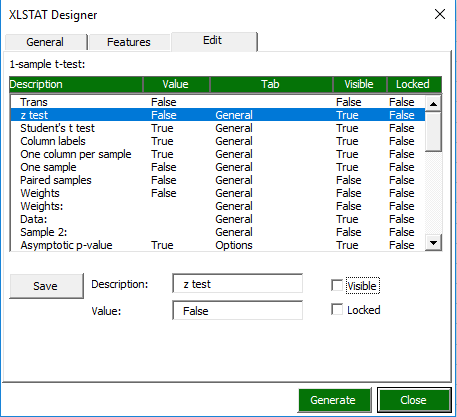Select the Sample 2: row
This screenshot has width=457, height=417.
point(218,232)
